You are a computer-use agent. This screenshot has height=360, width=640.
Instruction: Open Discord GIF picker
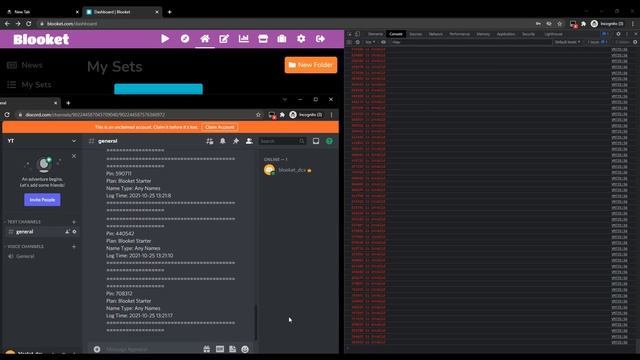tap(220, 349)
